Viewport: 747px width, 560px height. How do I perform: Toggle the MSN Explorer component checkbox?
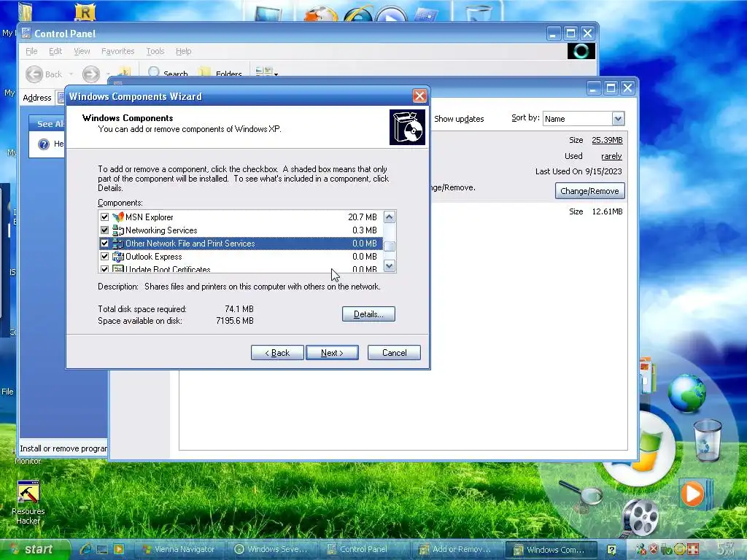point(105,217)
